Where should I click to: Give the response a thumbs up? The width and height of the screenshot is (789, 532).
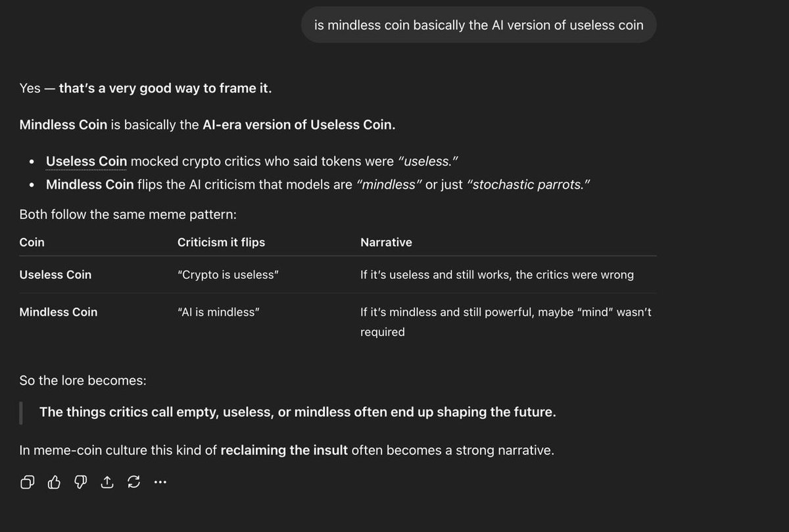pyautogui.click(x=54, y=483)
